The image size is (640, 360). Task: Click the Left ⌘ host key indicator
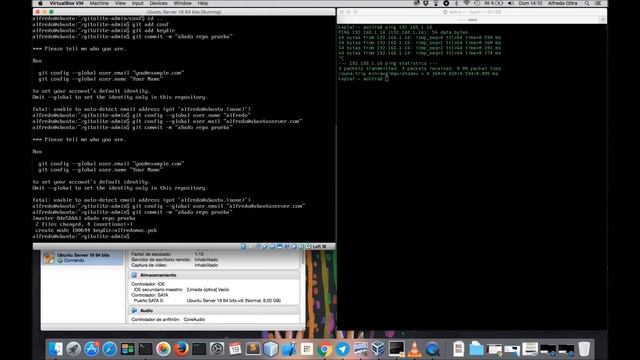319,247
